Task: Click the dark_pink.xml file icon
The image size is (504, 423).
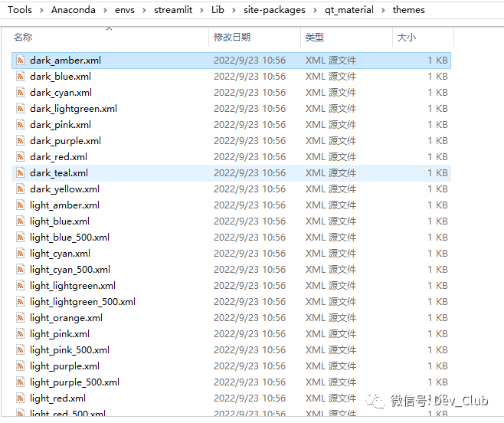Action: [20, 124]
